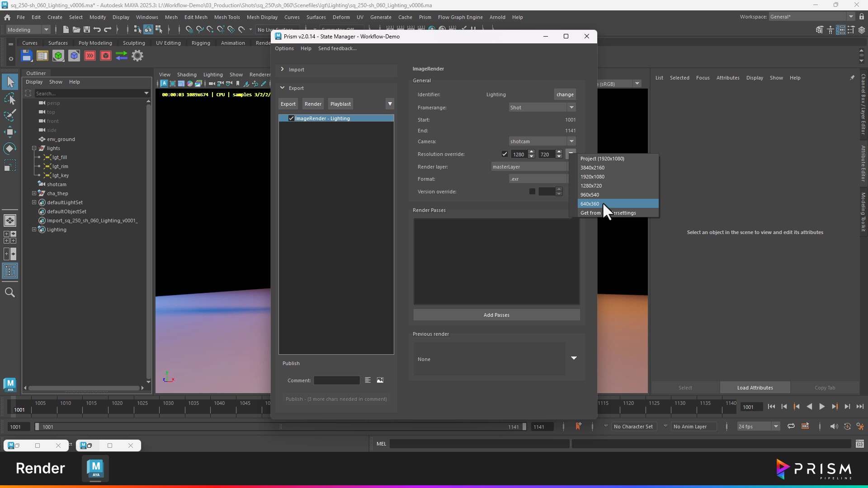Screen dimensions: 868x488
Task: Toggle the single-pane layout icon in toolbox
Action: pos(10,221)
